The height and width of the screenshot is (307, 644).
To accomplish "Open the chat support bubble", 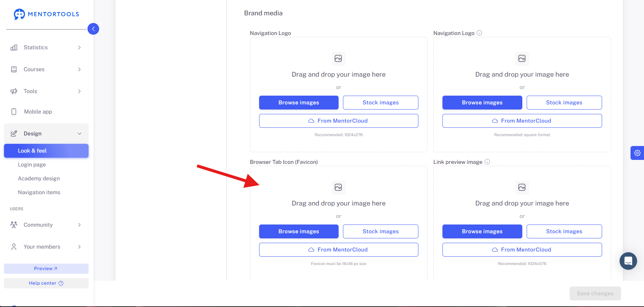I will tap(628, 261).
